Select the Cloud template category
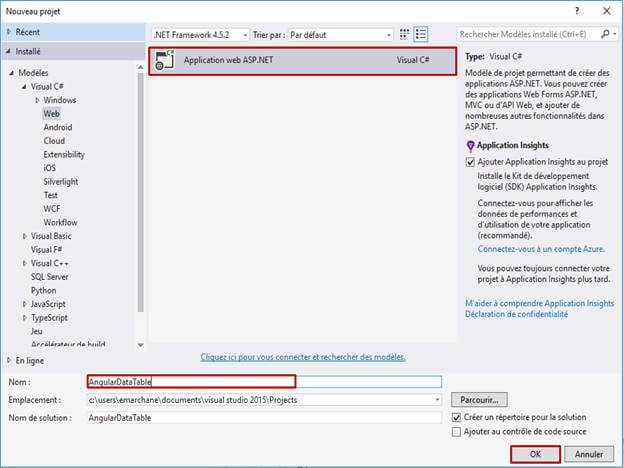The width and height of the screenshot is (624, 468). [54, 141]
